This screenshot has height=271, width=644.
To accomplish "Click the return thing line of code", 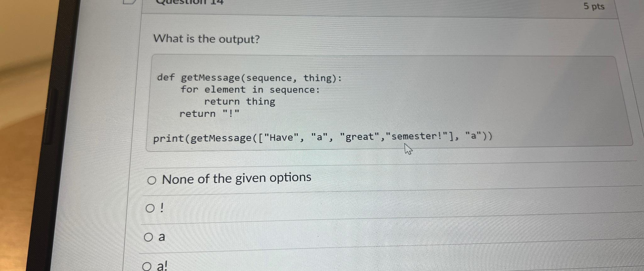I will (x=239, y=101).
